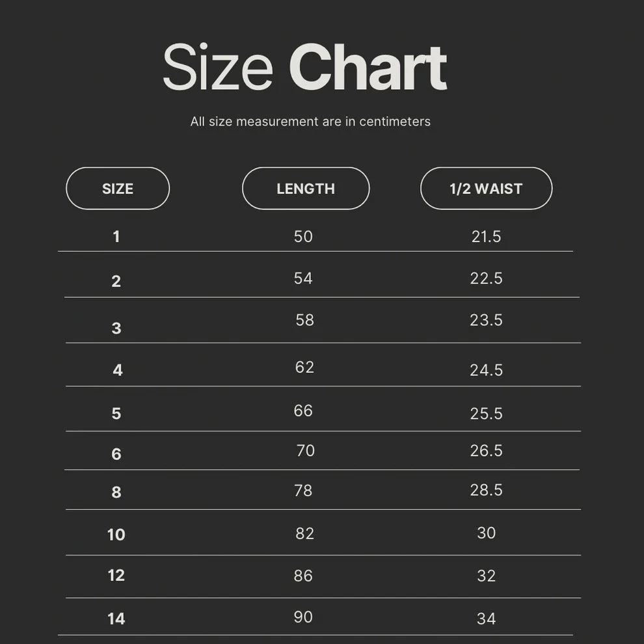Image resolution: width=644 pixels, height=644 pixels.
Task: Click the length value 90
Action: 303,617
